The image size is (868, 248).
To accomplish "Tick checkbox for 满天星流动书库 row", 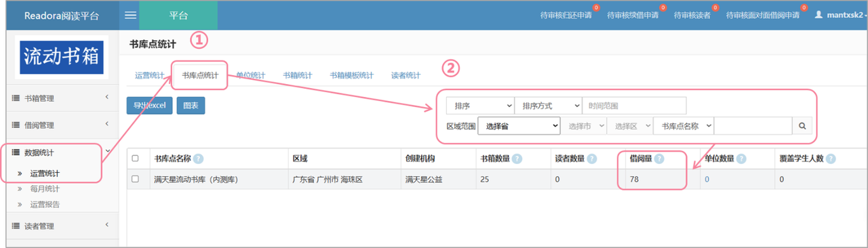I will (x=135, y=179).
